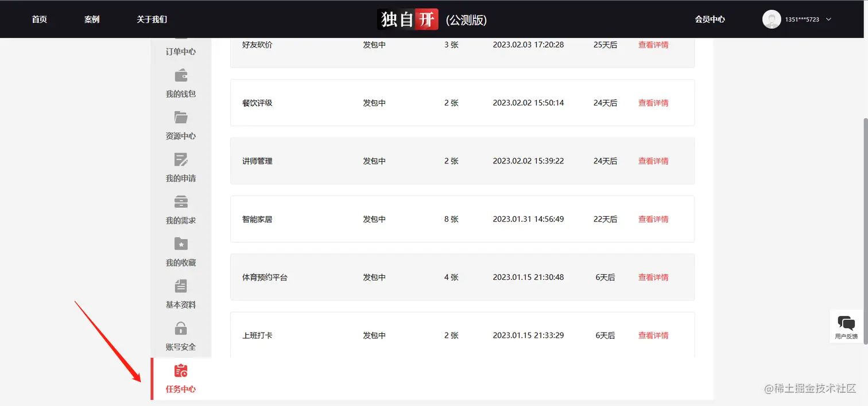Click the 独自开 logo

(408, 19)
